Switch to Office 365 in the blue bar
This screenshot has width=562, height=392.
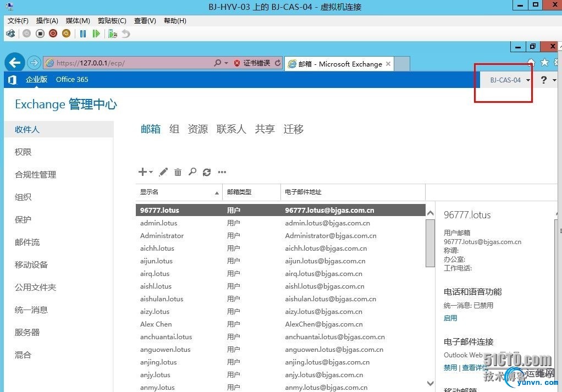click(x=72, y=80)
